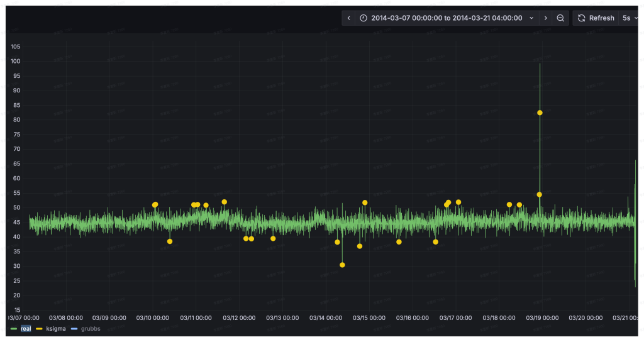Click the blue grubbs legend color swatch

click(74, 328)
